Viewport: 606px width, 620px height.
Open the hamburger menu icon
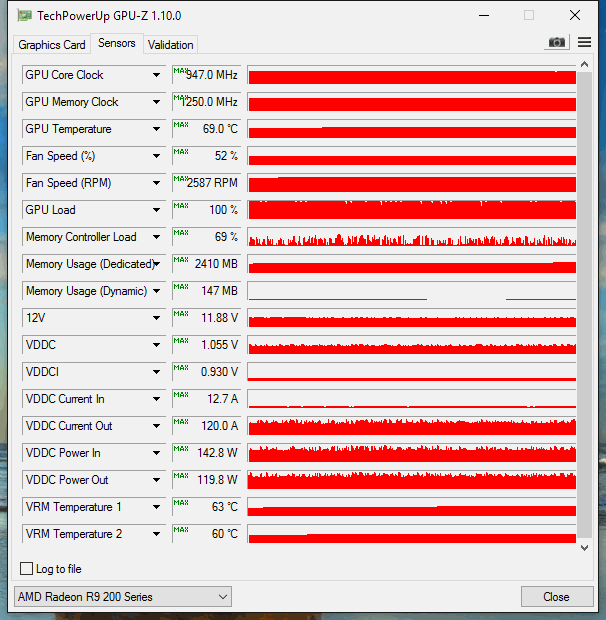584,42
